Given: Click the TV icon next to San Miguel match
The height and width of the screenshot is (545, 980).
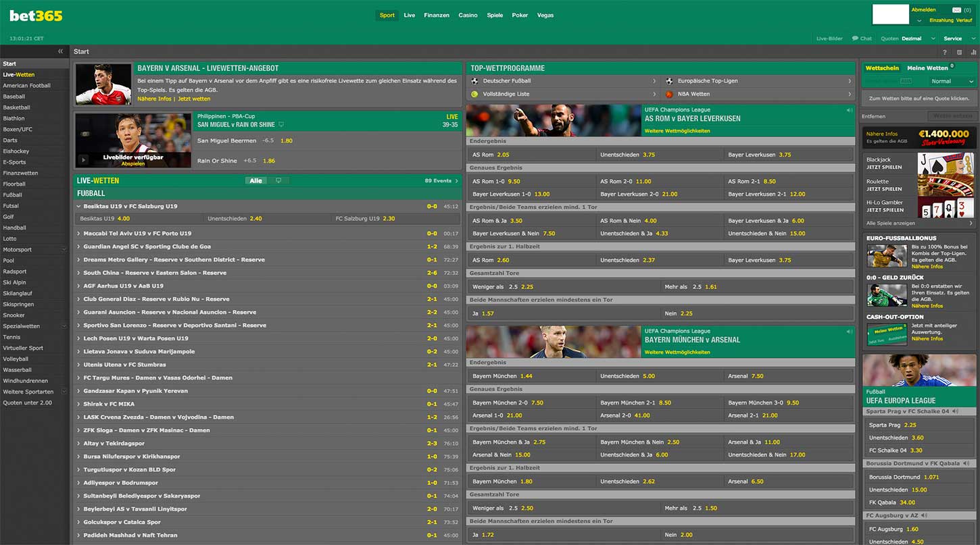Looking at the screenshot, I should [x=281, y=125].
